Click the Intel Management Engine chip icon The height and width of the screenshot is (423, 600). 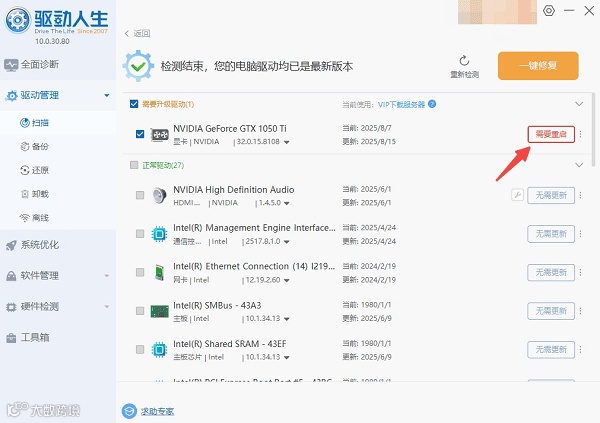pos(160,234)
